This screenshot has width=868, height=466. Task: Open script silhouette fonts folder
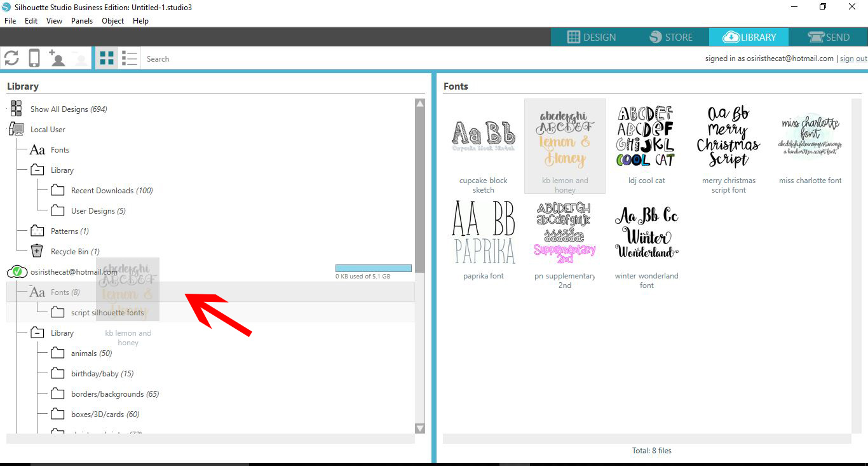coord(107,313)
